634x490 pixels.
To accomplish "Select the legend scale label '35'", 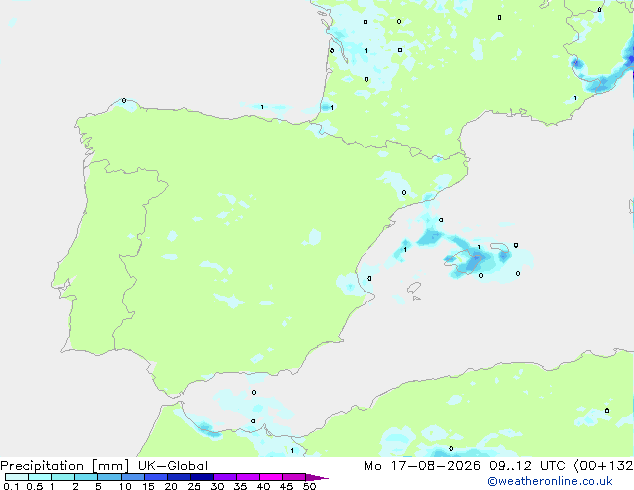I will tap(240, 486).
